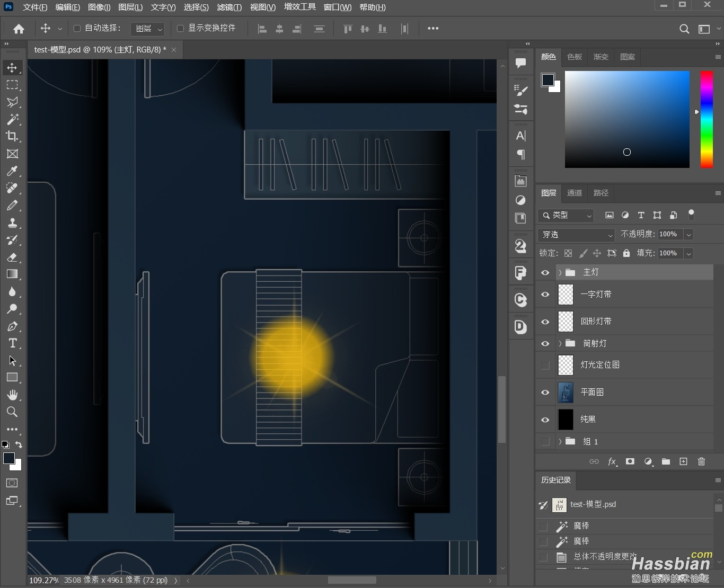Select the Rectangular Marquee tool
The height and width of the screenshot is (588, 724).
coord(12,85)
